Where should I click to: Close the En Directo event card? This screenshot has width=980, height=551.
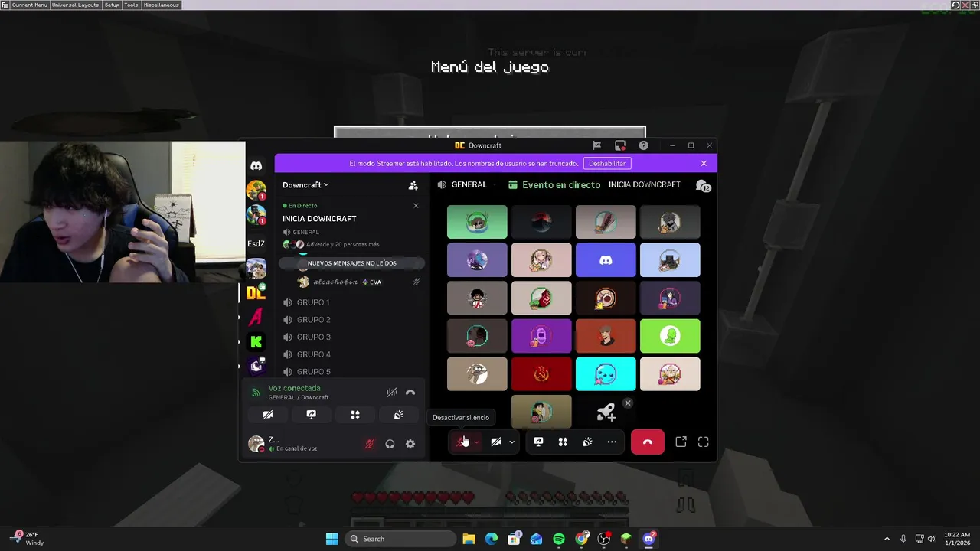[416, 205]
